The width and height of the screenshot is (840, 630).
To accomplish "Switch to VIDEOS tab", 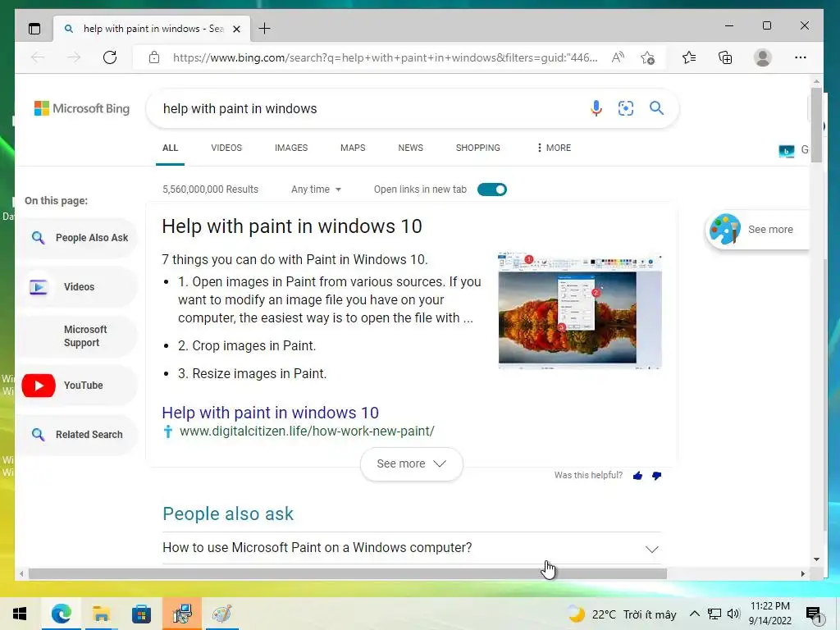I will pos(226,148).
